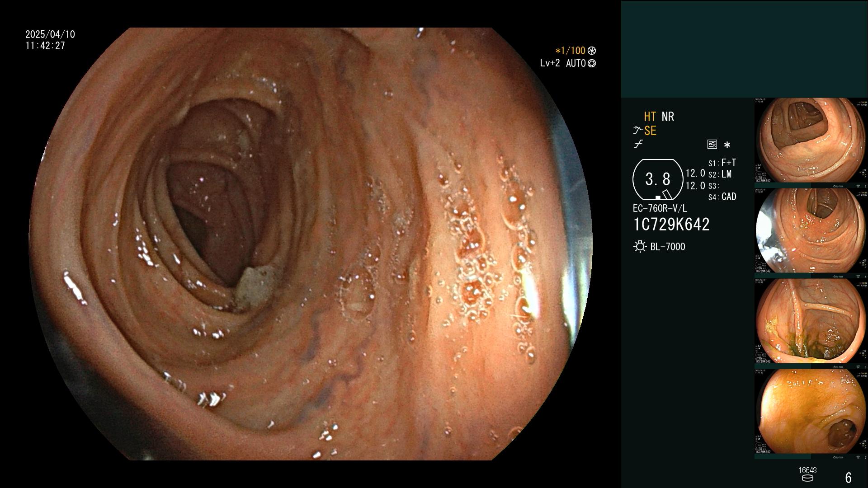The image size is (868, 488).
Task: Click the scope channel diagram showing 3.8
Action: coord(658,179)
